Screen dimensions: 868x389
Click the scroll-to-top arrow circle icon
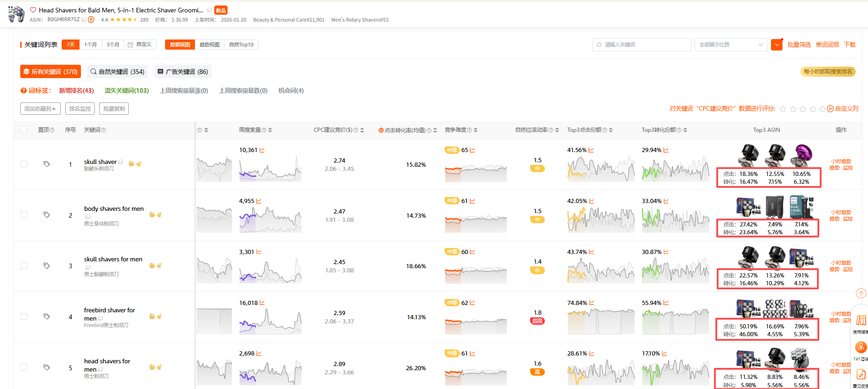point(861,293)
